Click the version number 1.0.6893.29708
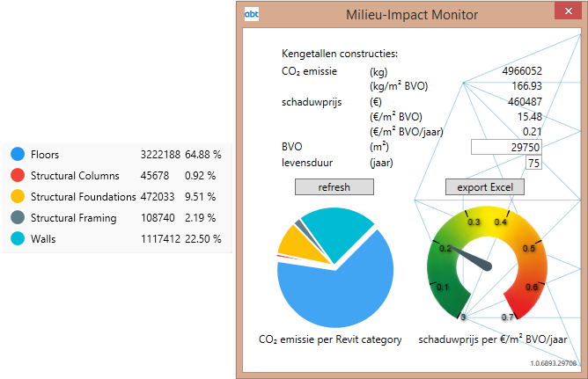588x379 pixels. click(x=554, y=363)
